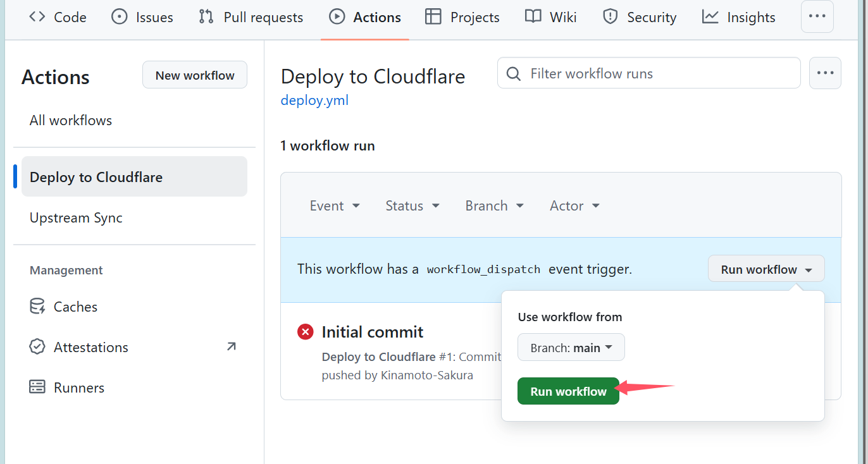Click the Attestations external link arrow
The height and width of the screenshot is (464, 868).
coord(231,346)
